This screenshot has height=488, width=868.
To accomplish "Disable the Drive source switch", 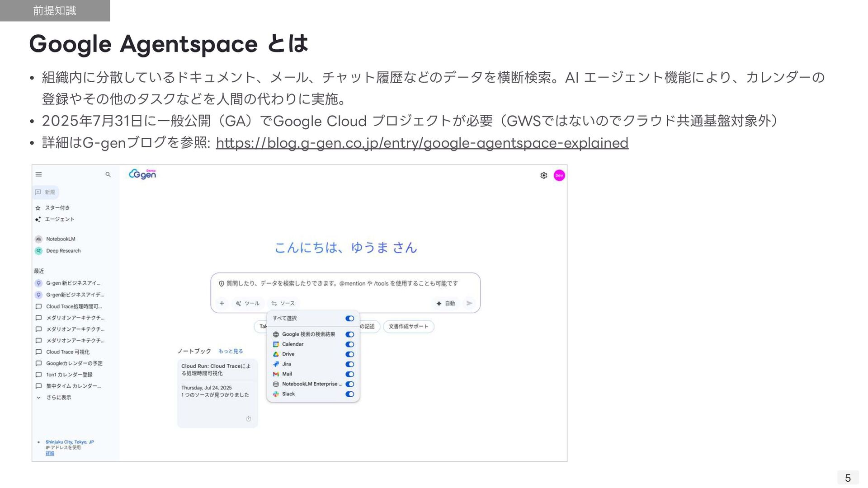I will (350, 354).
